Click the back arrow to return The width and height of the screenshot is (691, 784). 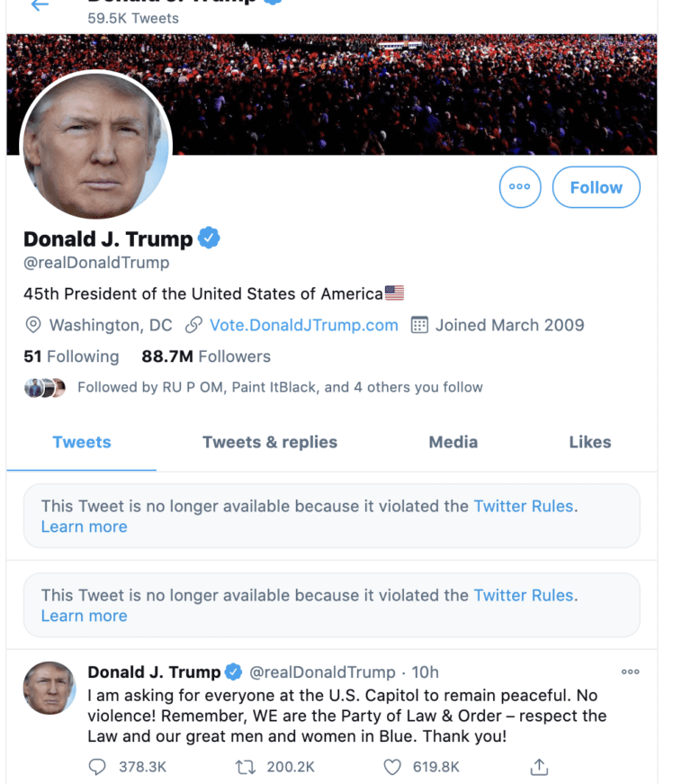37,5
